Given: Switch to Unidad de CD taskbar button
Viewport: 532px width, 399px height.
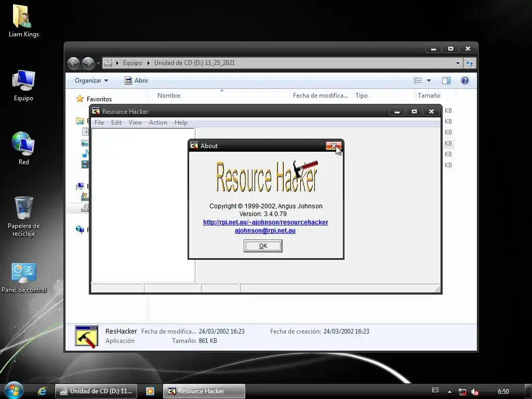Looking at the screenshot, I should click(x=96, y=391).
